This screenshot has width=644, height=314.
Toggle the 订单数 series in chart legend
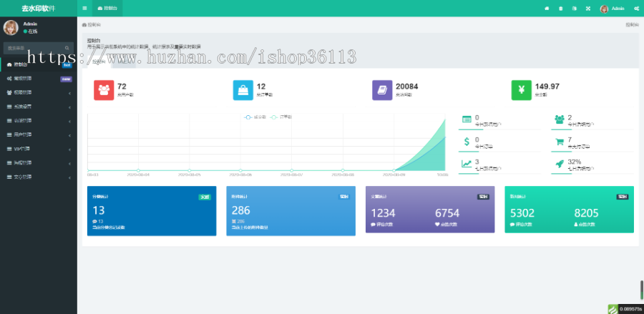click(x=280, y=117)
